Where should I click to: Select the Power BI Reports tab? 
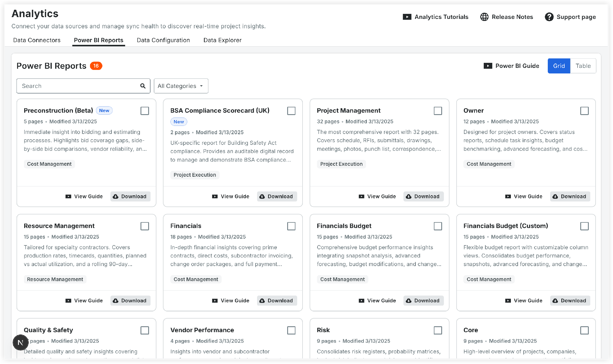click(x=99, y=40)
